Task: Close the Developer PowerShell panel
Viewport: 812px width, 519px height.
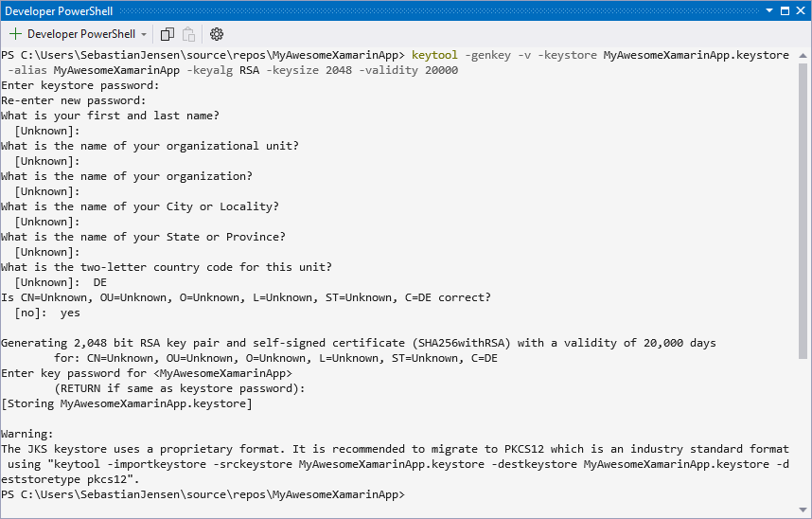Action: [801, 9]
